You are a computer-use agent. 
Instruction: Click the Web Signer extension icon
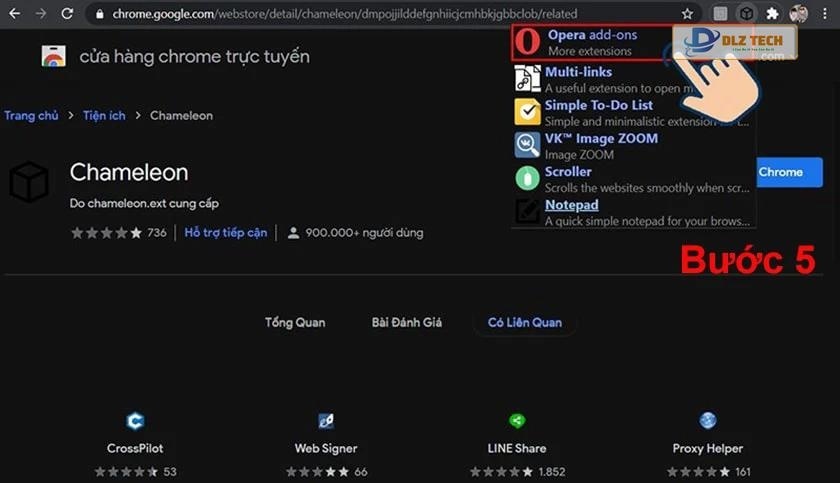tap(326, 421)
